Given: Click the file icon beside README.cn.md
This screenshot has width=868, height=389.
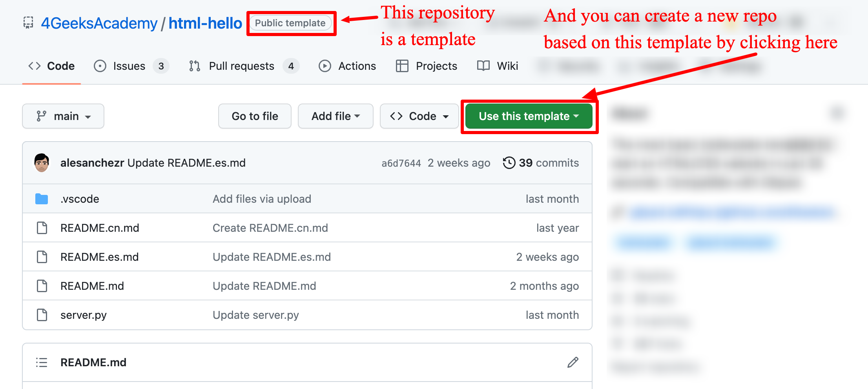Looking at the screenshot, I should pyautogui.click(x=42, y=228).
